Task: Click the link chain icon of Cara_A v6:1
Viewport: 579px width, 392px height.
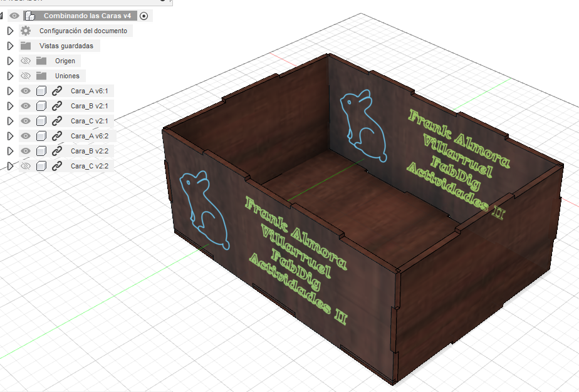Action: (57, 91)
